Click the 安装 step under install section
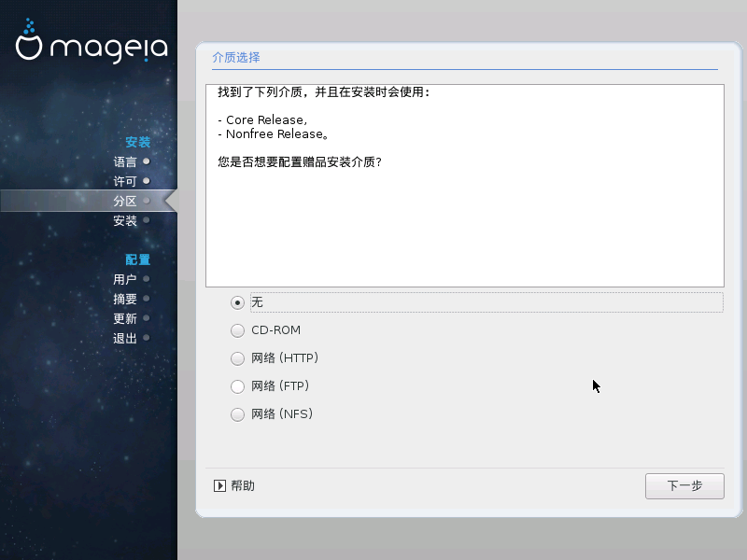Image resolution: width=747 pixels, height=560 pixels. 125,220
